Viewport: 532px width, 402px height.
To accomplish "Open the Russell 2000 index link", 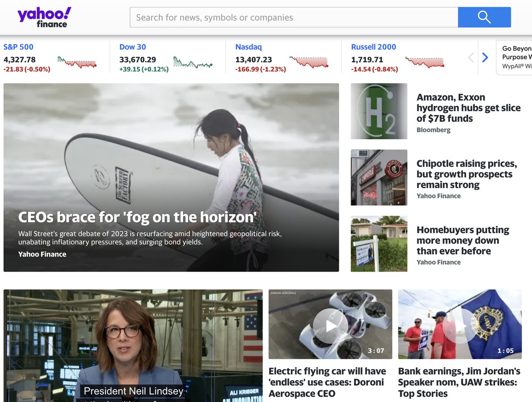I will pos(374,47).
